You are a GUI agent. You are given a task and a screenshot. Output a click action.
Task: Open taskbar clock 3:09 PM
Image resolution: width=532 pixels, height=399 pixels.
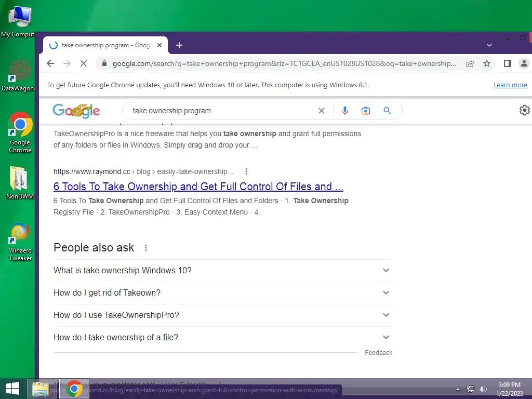pyautogui.click(x=509, y=389)
